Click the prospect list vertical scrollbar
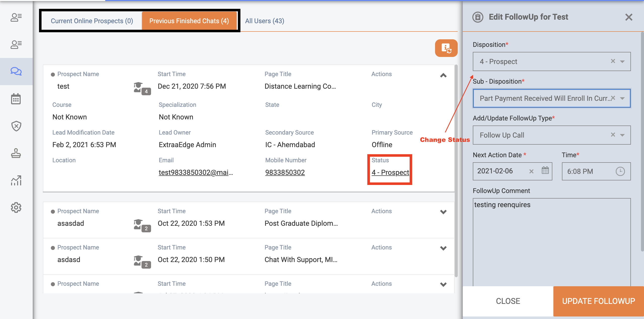 tap(456, 171)
